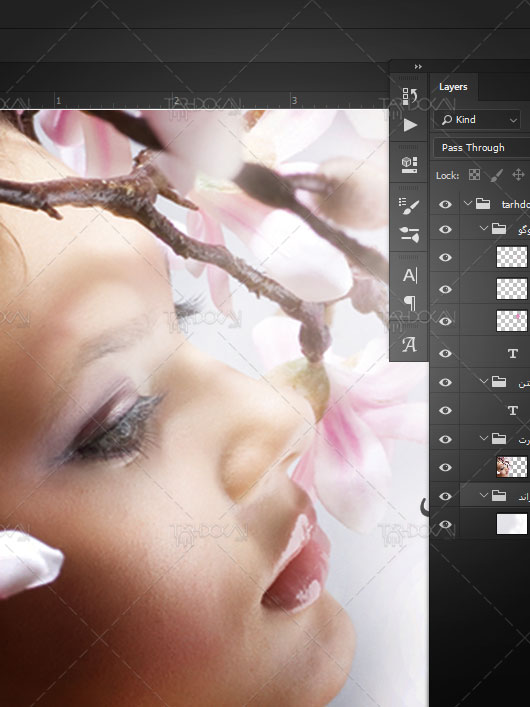Screen dimensions: 530x707
Task: Collapse group ending in گو chevron
Action: 484,229
